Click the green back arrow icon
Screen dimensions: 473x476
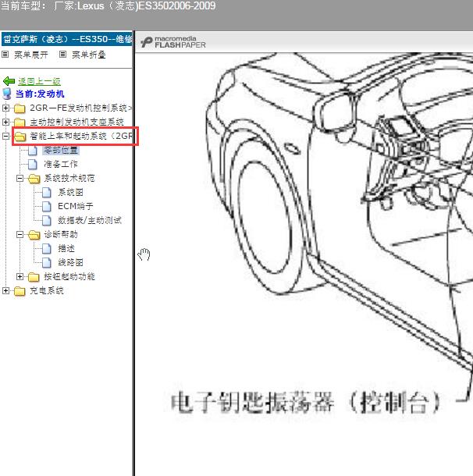(9, 81)
